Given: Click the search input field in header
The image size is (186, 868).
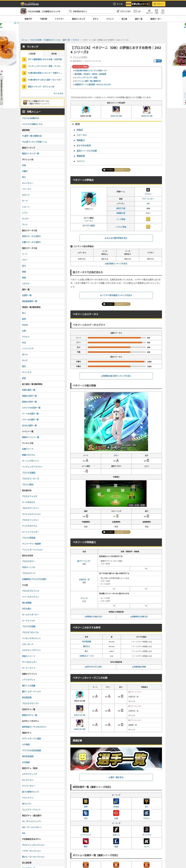Looking at the screenshot, I should [91, 11].
